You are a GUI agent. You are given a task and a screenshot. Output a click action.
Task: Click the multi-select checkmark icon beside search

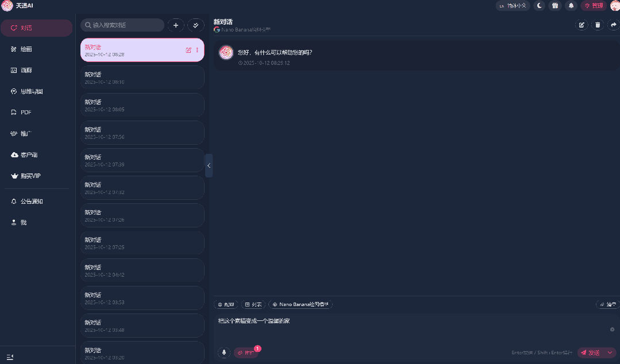(x=196, y=25)
